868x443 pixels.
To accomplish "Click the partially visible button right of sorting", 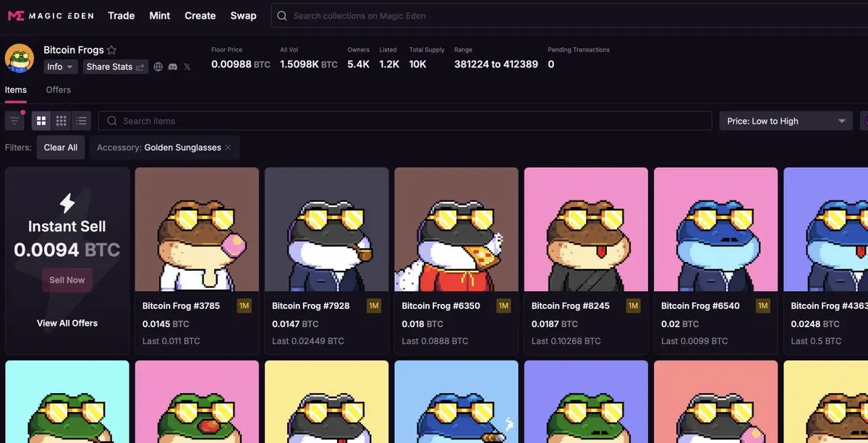I will click(x=864, y=121).
